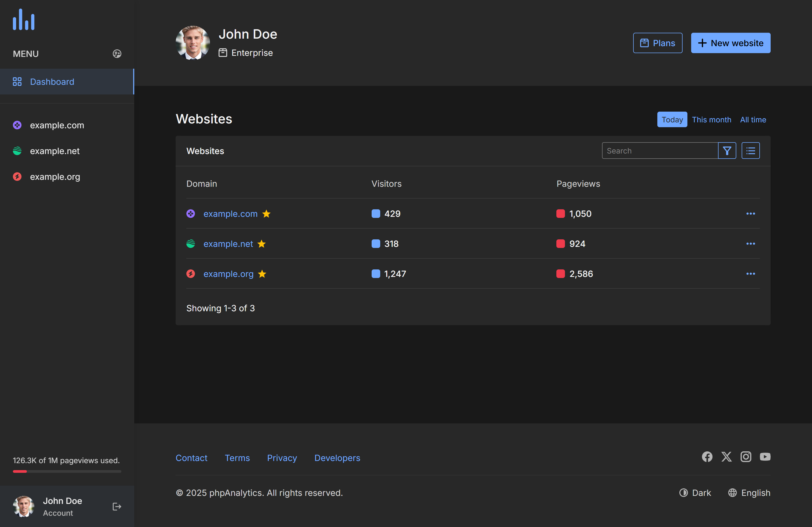Open example.net in the sidebar
Viewport: 812px width, 527px height.
pos(55,151)
